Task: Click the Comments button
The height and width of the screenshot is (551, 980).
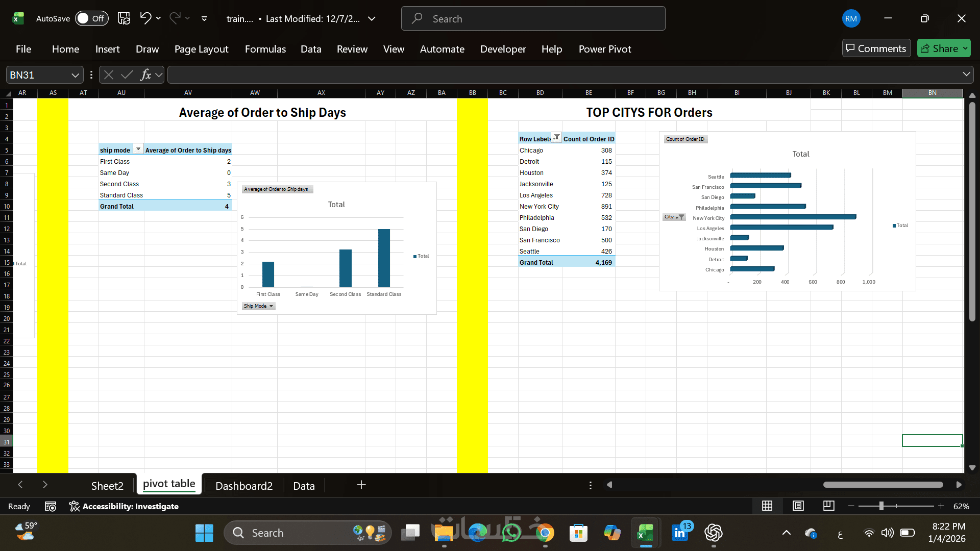Action: point(876,48)
